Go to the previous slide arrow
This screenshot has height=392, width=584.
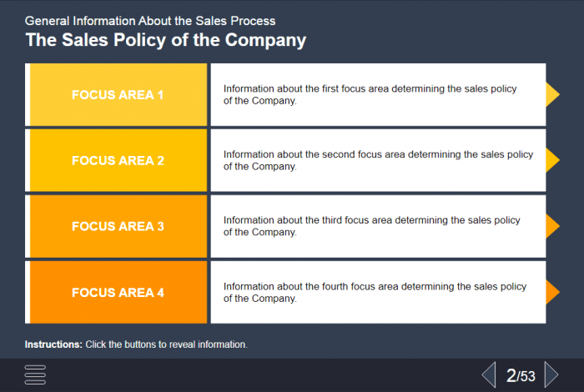point(489,374)
